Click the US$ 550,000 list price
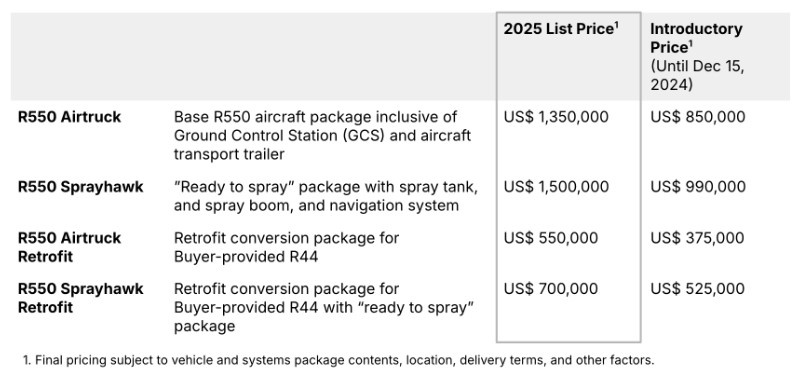Viewport: 794px width, 381px height. (550, 238)
